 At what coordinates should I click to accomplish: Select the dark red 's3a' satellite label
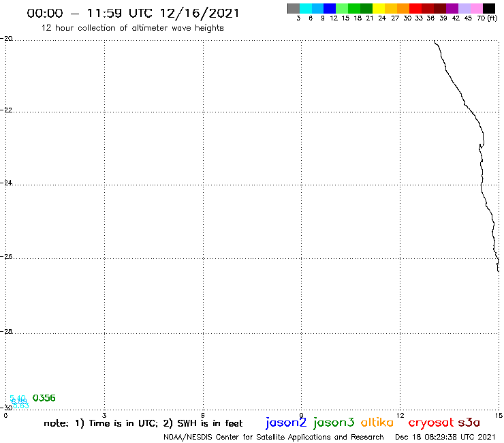tap(469, 423)
